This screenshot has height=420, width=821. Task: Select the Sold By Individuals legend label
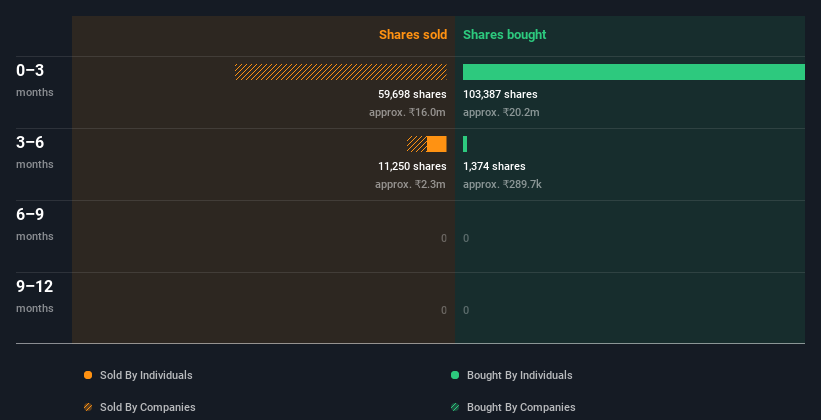pyautogui.click(x=146, y=375)
